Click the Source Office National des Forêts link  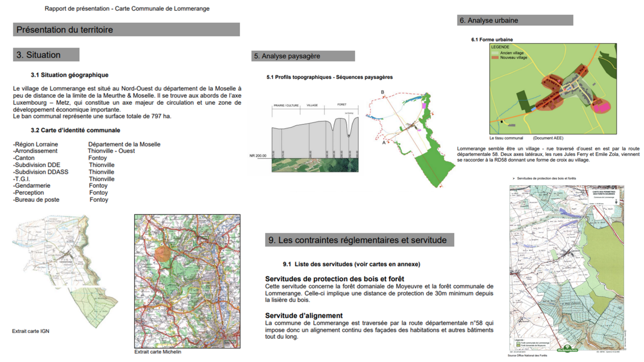click(527, 355)
